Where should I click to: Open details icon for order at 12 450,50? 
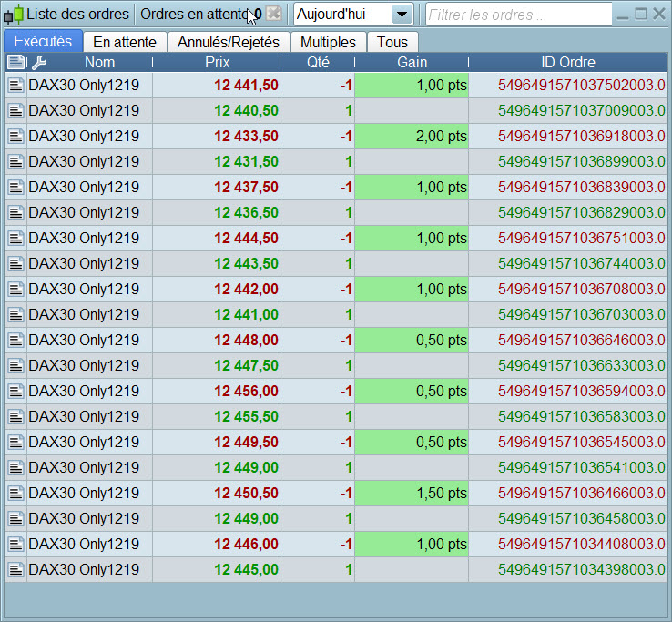tap(15, 493)
